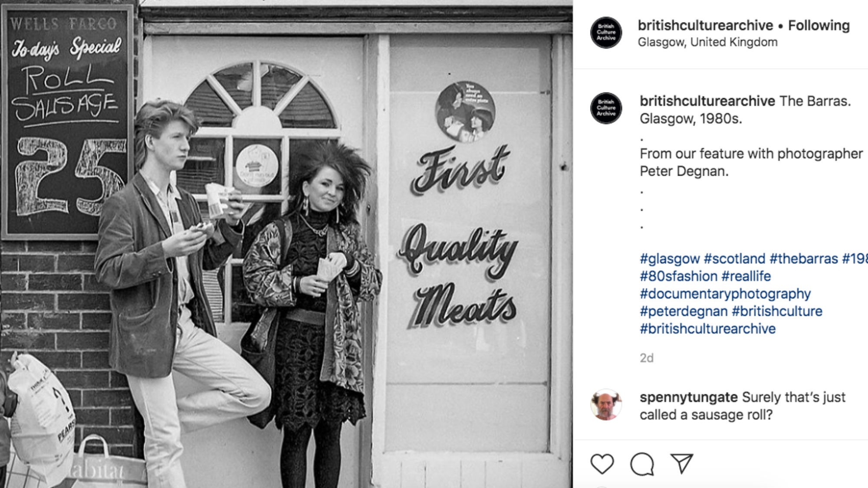View spennytungate's profile picture
Viewport: 868px width, 488px height.
click(606, 404)
